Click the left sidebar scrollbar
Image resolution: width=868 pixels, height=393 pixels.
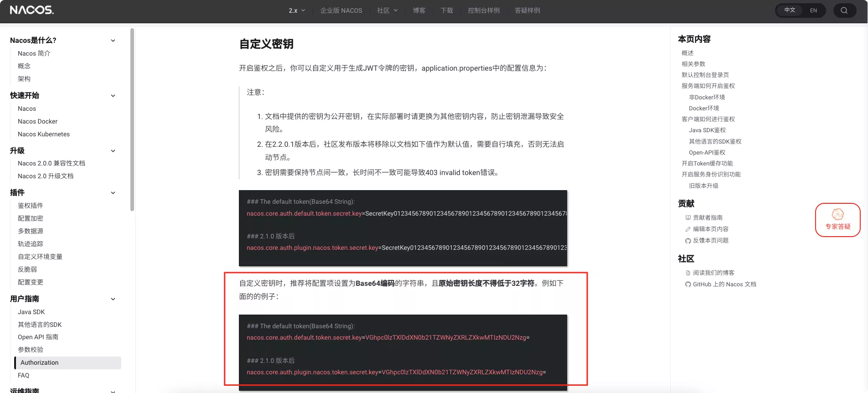[x=132, y=119]
